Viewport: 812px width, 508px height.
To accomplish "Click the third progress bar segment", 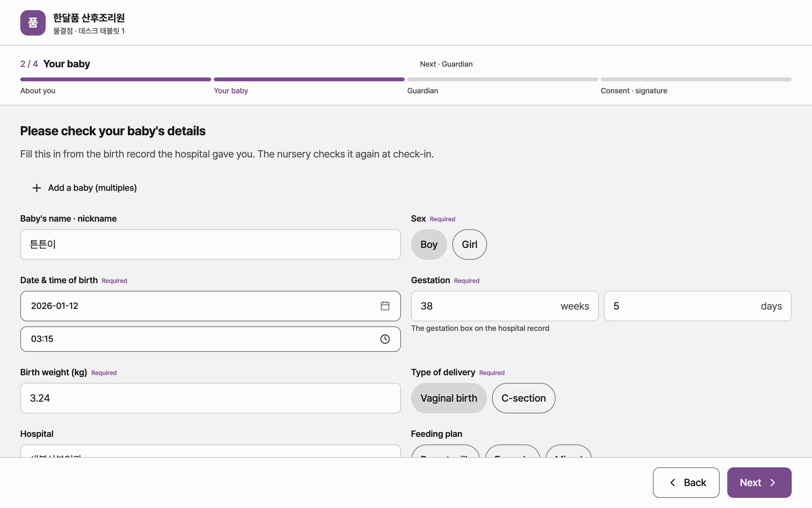I will tap(502, 79).
